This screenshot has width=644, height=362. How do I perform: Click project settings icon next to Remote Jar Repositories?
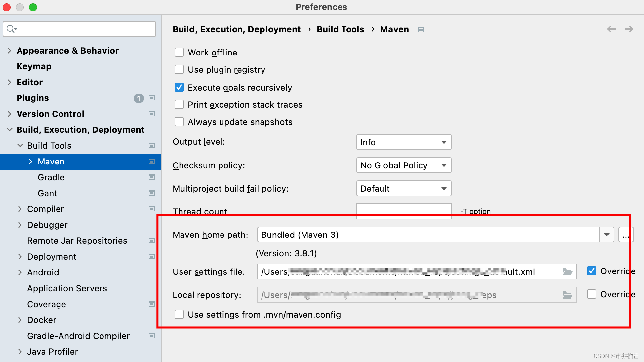pyautogui.click(x=152, y=240)
